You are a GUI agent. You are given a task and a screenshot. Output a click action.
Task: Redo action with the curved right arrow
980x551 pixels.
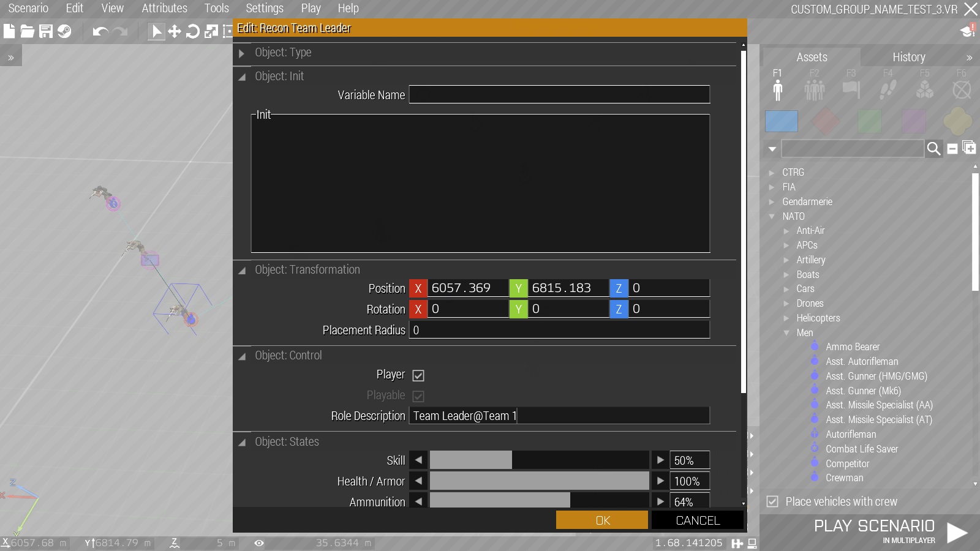[x=120, y=31]
